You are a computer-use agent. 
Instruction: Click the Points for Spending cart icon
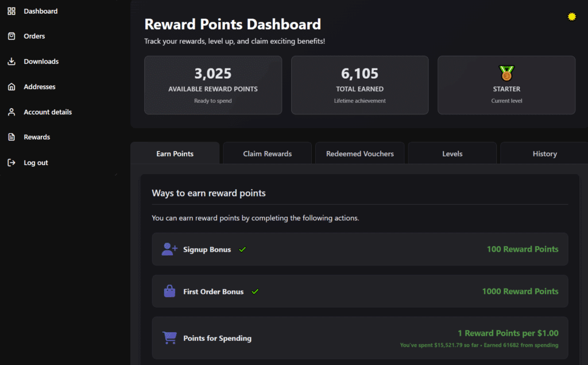169,338
